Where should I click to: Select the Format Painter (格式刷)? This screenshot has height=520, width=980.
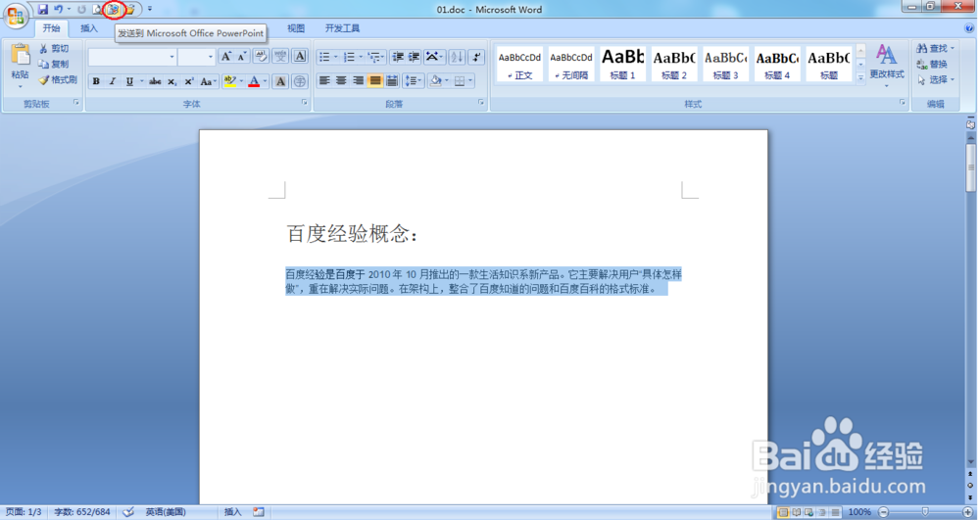(58, 80)
